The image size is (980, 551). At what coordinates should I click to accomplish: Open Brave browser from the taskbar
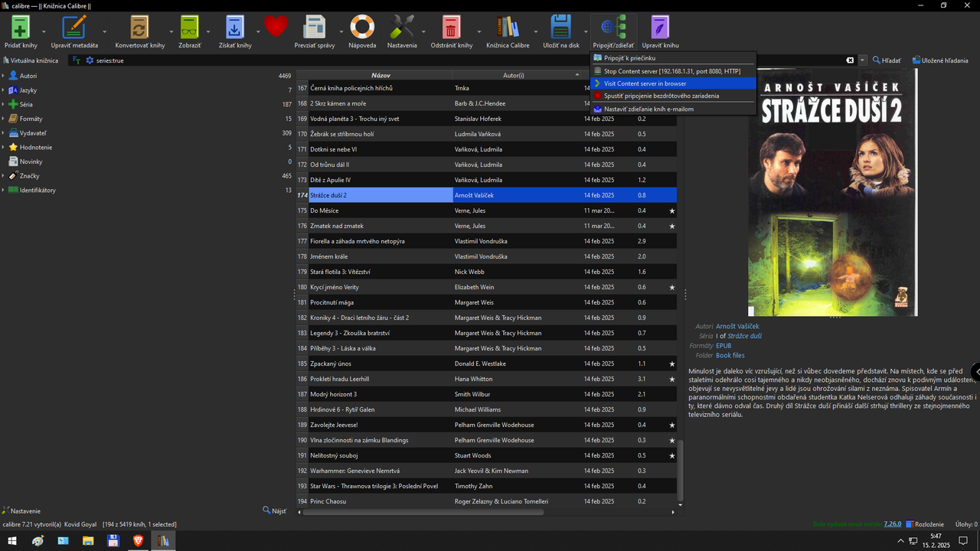point(139,541)
